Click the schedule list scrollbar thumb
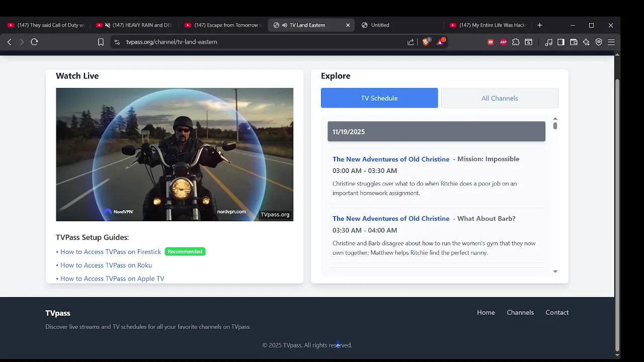644x362 pixels. point(555,126)
